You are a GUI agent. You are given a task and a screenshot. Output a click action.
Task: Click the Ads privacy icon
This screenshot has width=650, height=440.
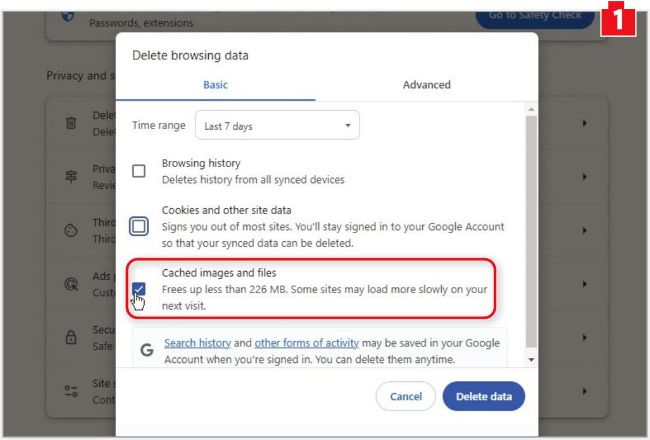pos(71,284)
